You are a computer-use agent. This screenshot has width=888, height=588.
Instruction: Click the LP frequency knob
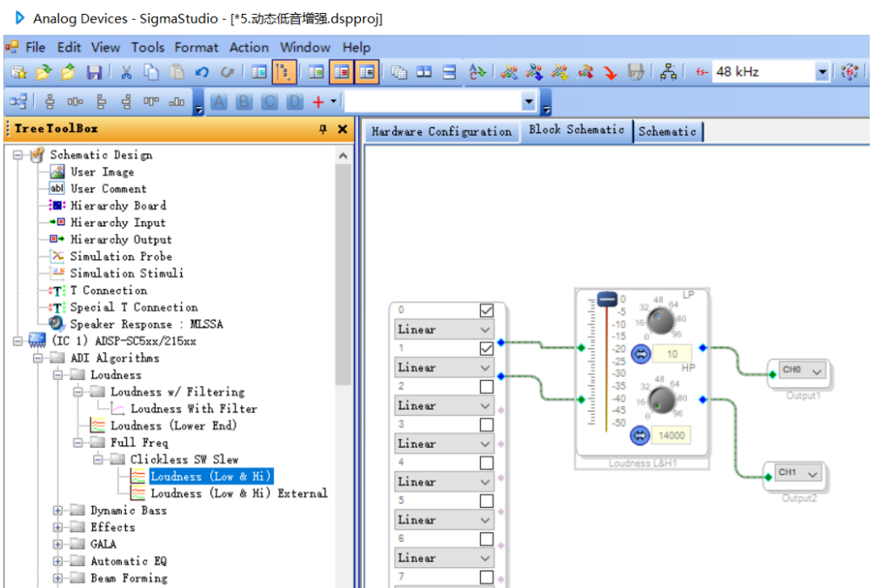pyautogui.click(x=660, y=321)
